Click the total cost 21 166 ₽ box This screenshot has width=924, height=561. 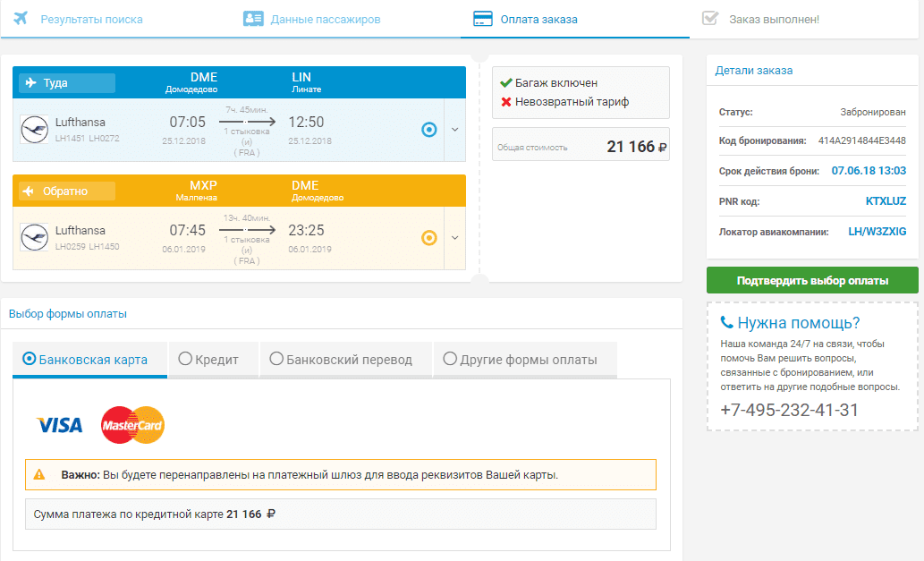(581, 144)
